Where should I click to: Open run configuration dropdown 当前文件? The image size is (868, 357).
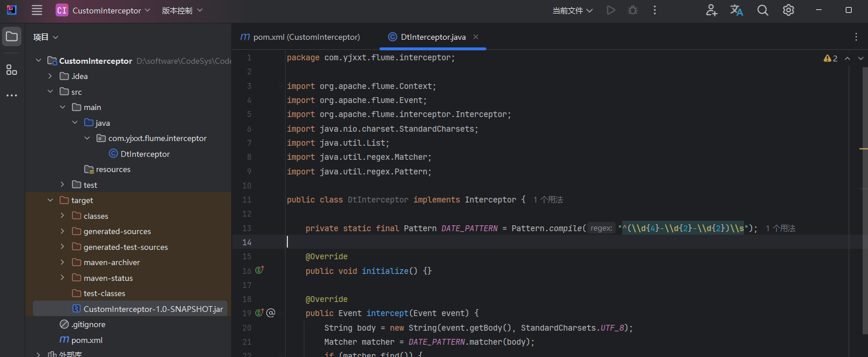[572, 11]
